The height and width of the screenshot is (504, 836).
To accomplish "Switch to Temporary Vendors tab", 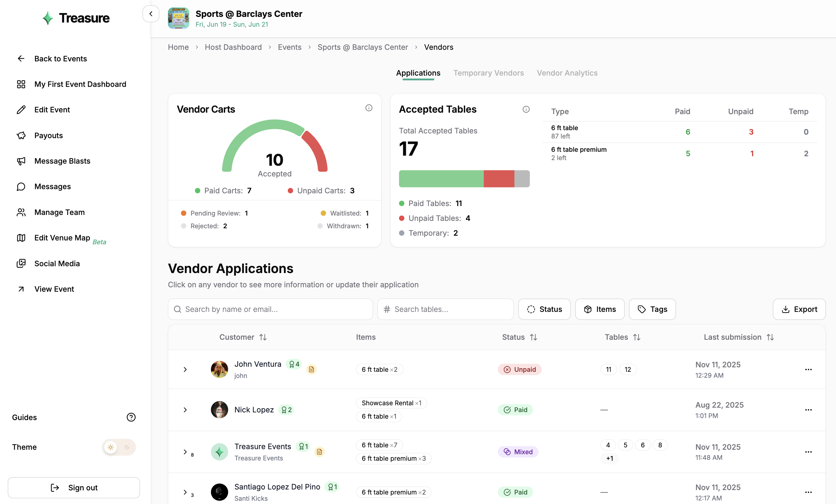I will 488,73.
